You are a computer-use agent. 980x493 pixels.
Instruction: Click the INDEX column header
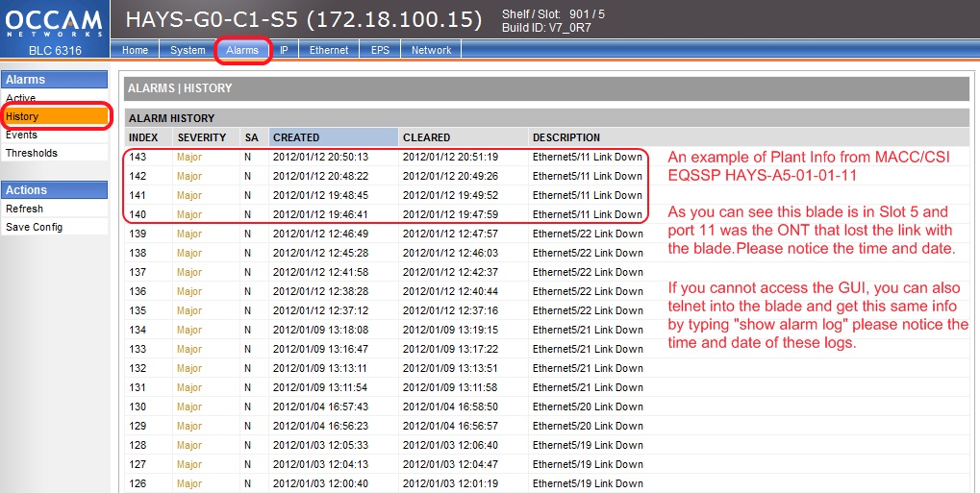point(143,137)
